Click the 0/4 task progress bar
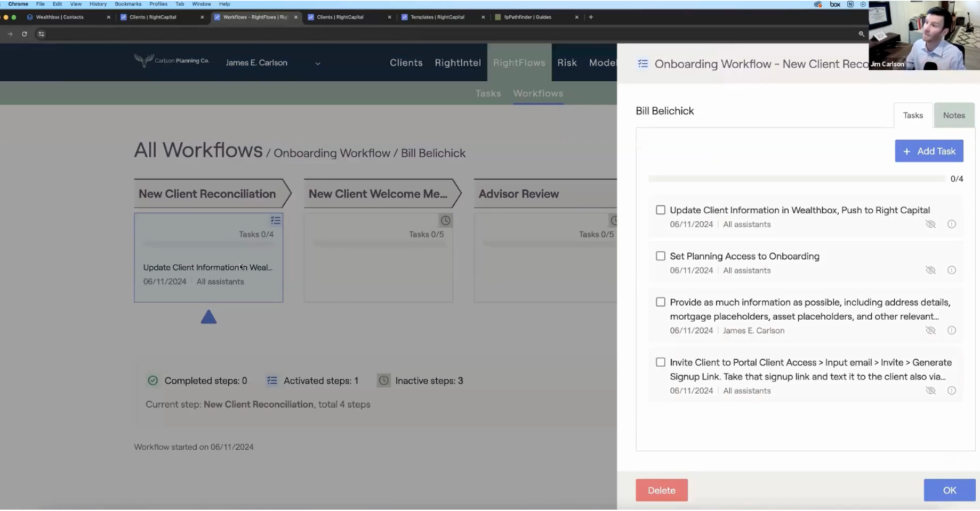 click(797, 179)
